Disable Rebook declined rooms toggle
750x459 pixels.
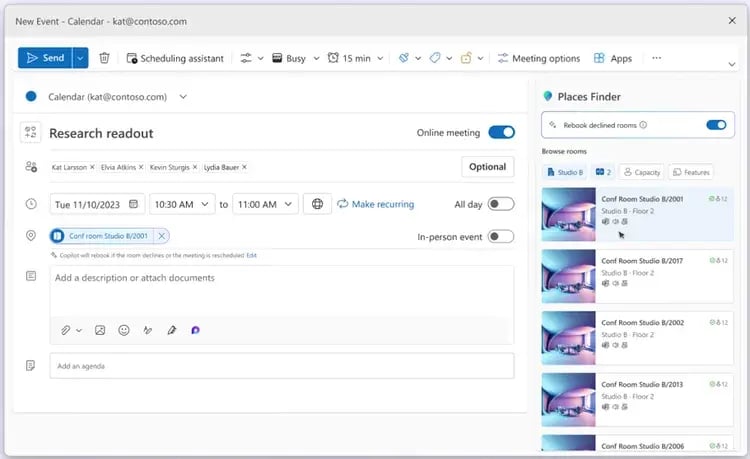click(x=716, y=125)
